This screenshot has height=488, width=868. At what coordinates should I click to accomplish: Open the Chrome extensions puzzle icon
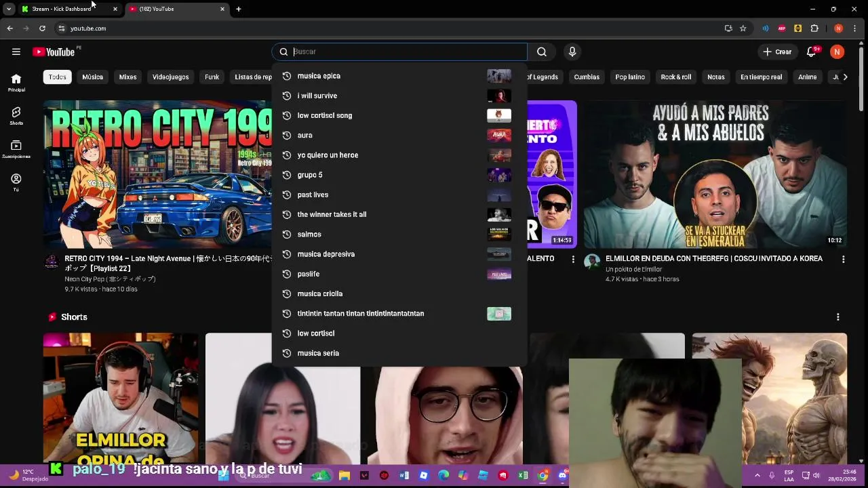click(814, 28)
